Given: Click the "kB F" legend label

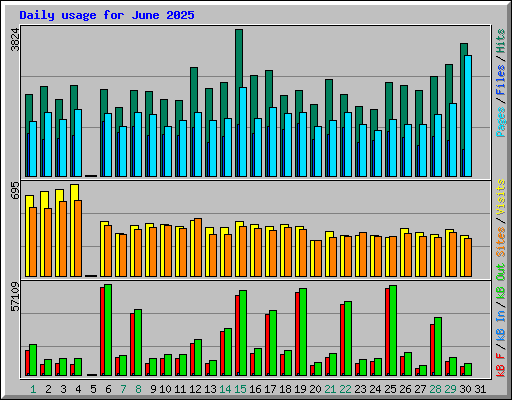Looking at the screenshot, I should 501,365.
